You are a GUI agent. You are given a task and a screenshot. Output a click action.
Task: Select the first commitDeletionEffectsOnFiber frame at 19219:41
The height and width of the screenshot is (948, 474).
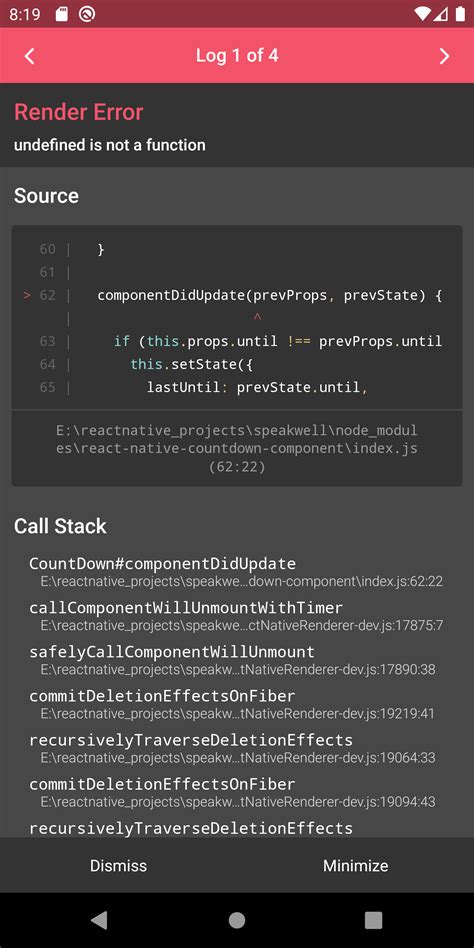pyautogui.click(x=237, y=704)
